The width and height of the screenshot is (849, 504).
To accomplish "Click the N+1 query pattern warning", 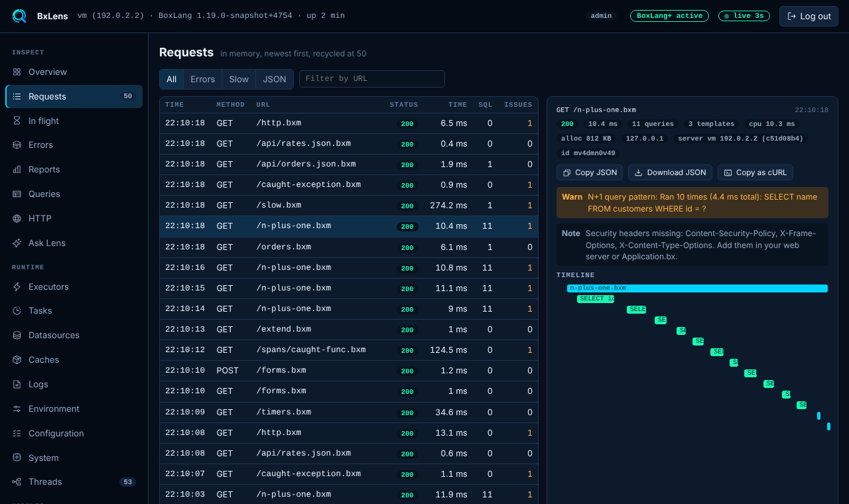I will point(692,203).
